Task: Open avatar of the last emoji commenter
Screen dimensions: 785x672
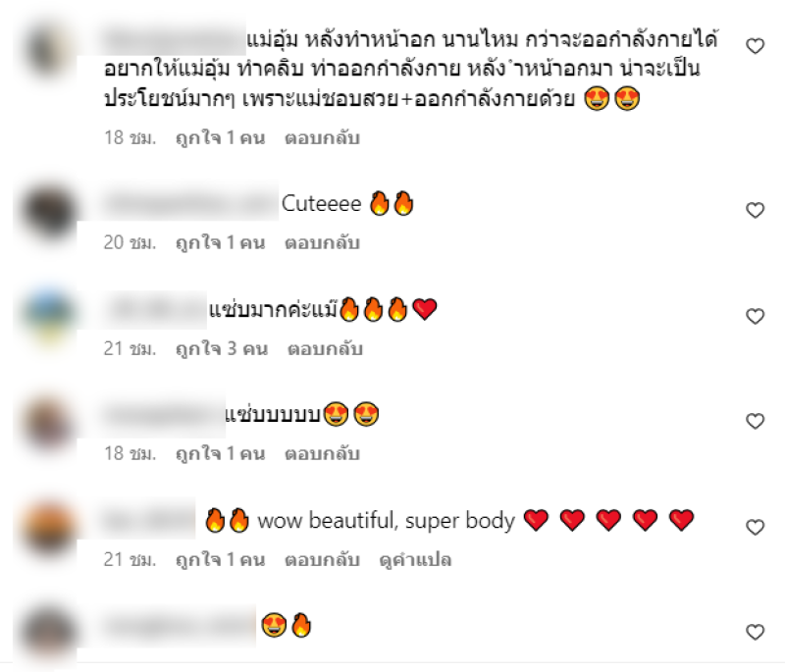Action: [x=48, y=633]
